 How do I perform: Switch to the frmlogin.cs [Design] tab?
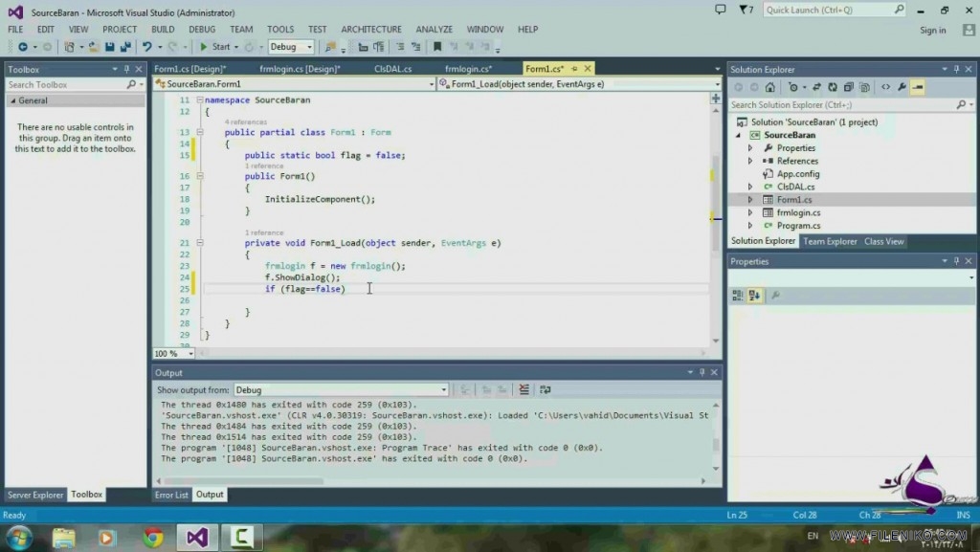(x=300, y=69)
